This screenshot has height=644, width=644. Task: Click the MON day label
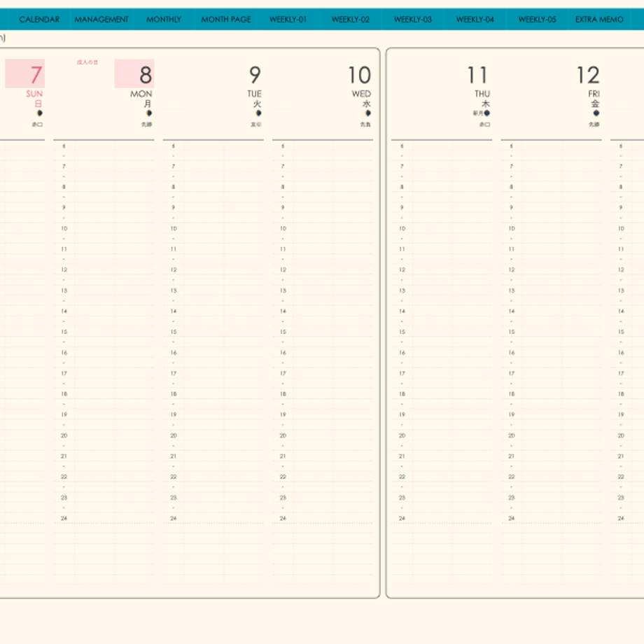coord(141,94)
